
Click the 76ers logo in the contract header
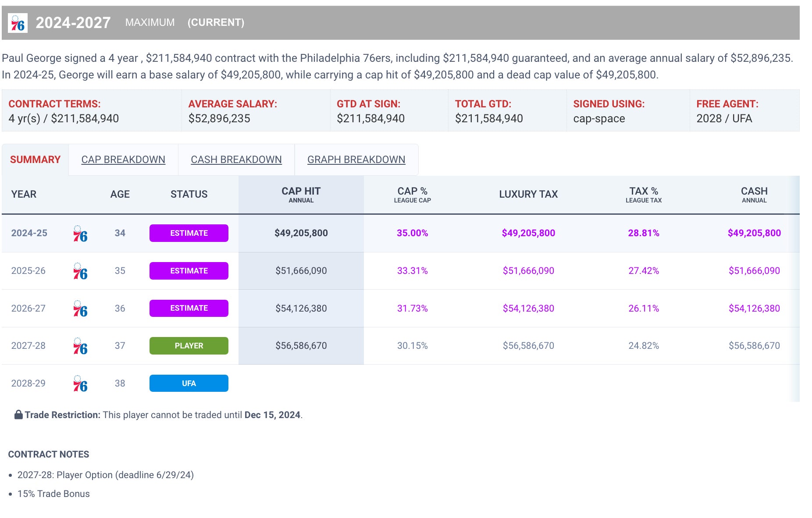click(x=18, y=23)
